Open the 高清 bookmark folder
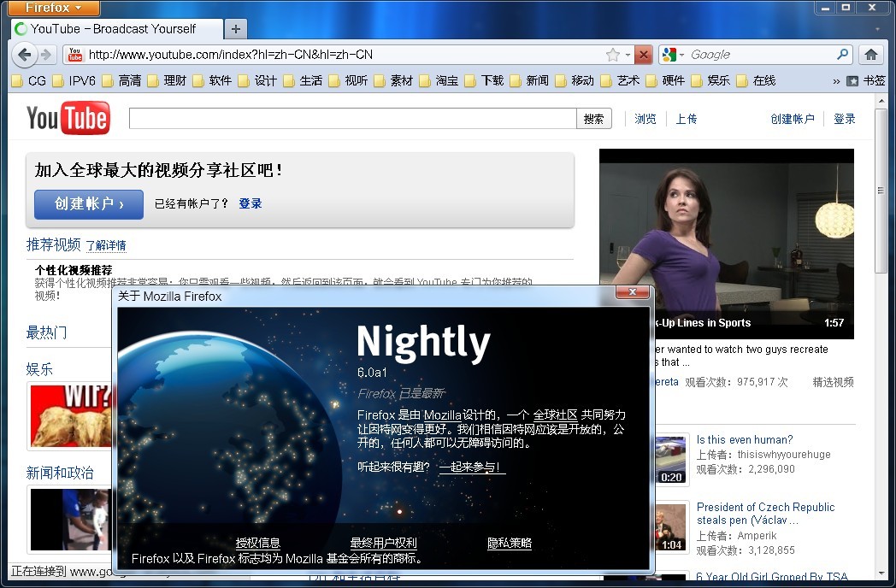Image resolution: width=896 pixels, height=588 pixels. click(x=121, y=80)
